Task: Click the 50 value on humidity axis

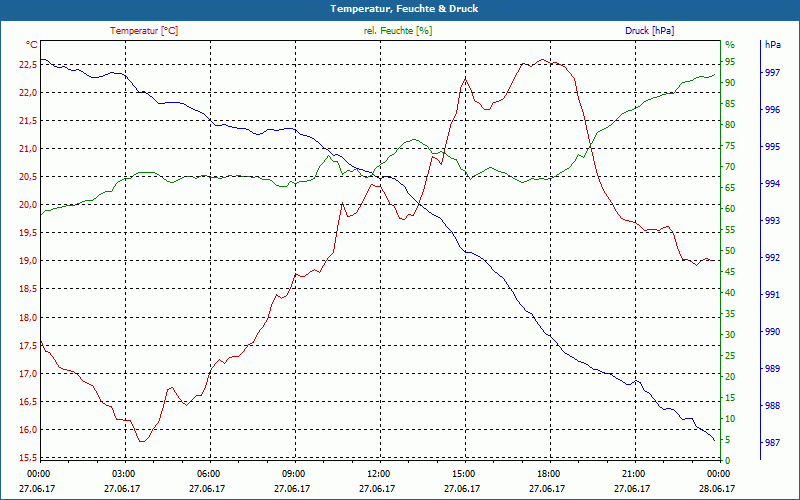Action: click(731, 251)
